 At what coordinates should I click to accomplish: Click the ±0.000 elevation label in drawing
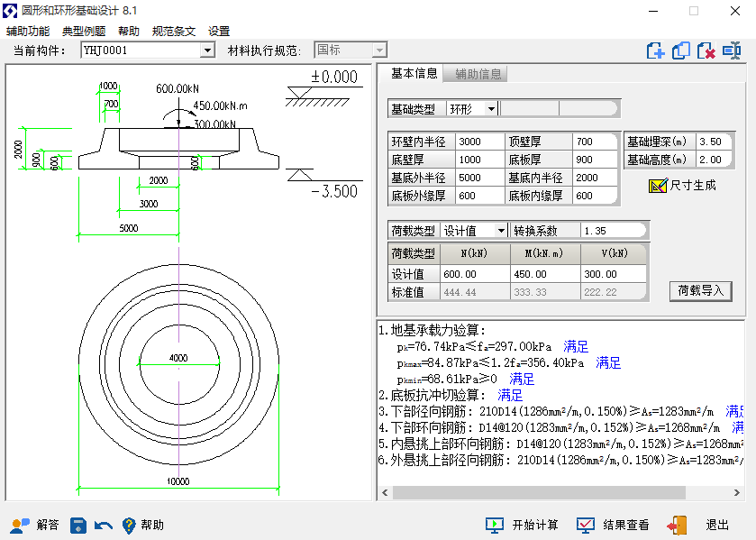point(334,77)
